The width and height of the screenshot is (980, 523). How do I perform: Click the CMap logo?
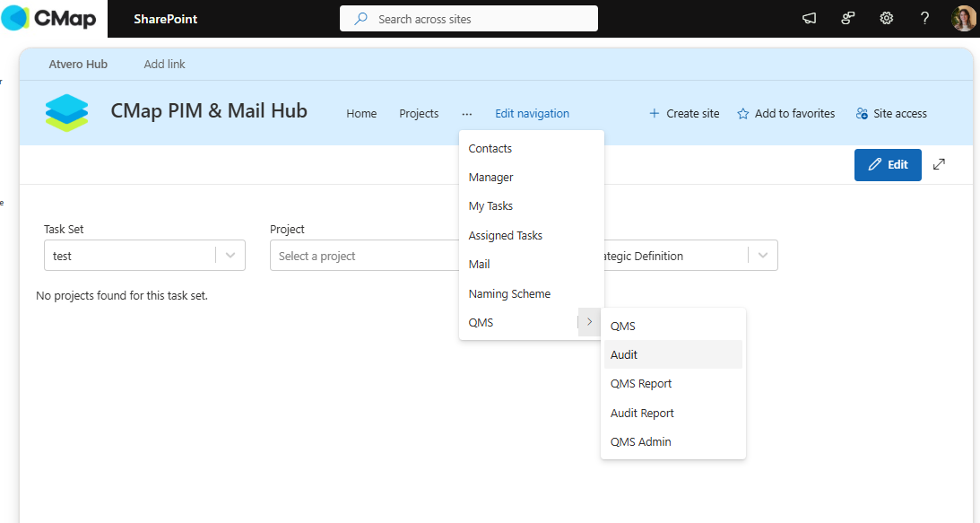(x=48, y=18)
